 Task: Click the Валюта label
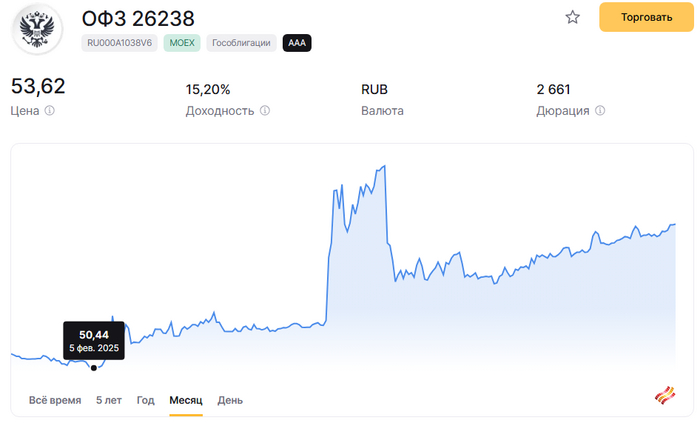click(x=382, y=111)
